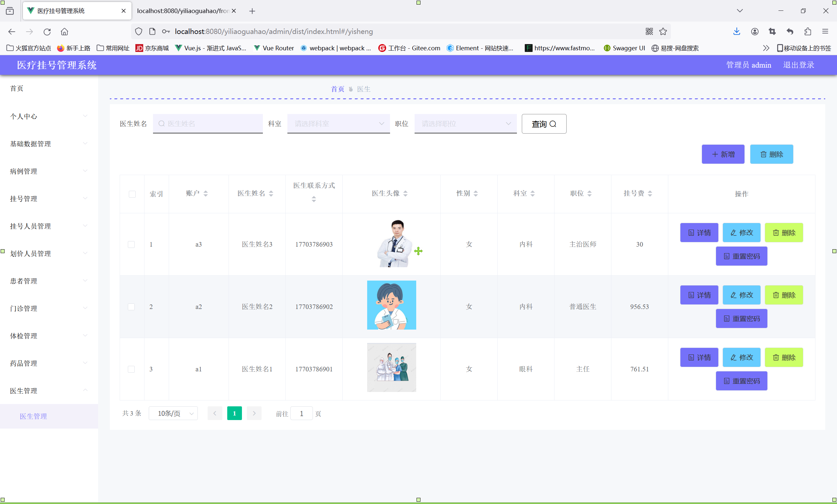The image size is (837, 504).
Task: Check the row for account a3
Action: (131, 244)
